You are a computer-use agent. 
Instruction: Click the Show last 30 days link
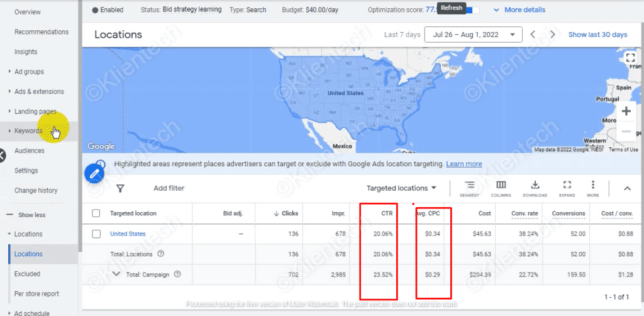tap(597, 35)
